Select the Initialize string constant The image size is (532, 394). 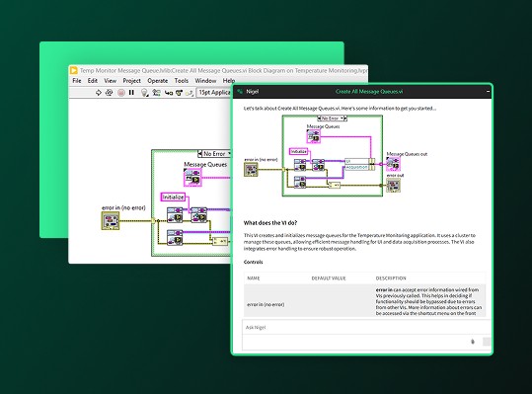(173, 197)
